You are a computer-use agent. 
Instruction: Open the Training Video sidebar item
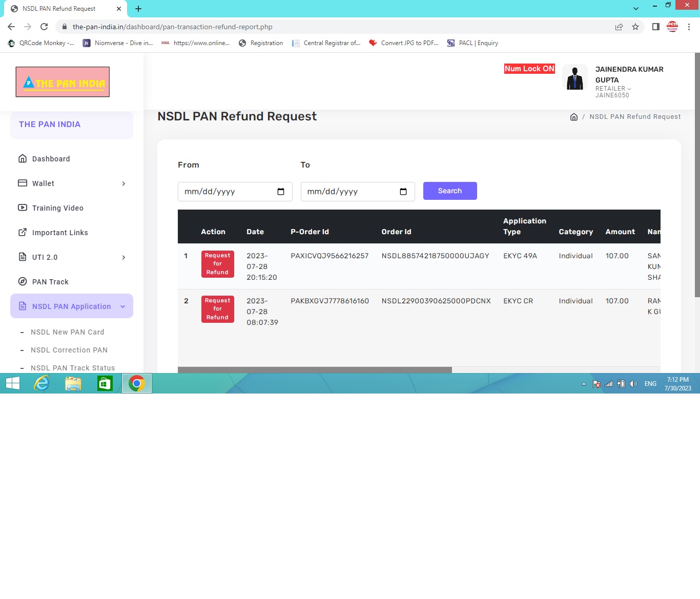click(57, 208)
